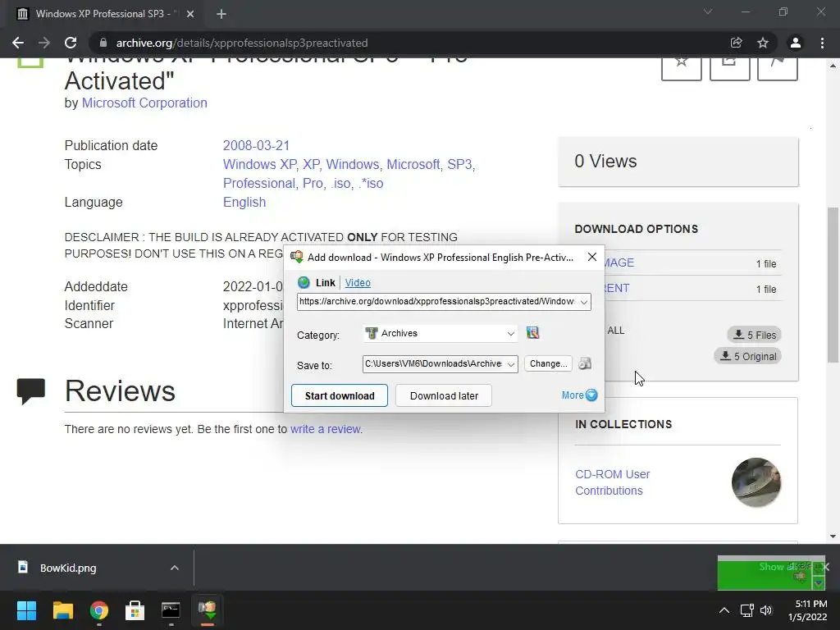Viewport: 840px width, 630px height.
Task: Click the Windows Start button
Action: tap(26, 610)
